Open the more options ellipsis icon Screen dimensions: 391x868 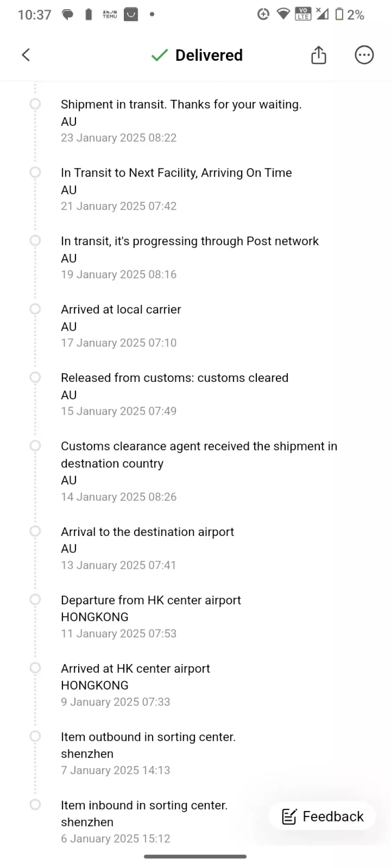click(364, 55)
